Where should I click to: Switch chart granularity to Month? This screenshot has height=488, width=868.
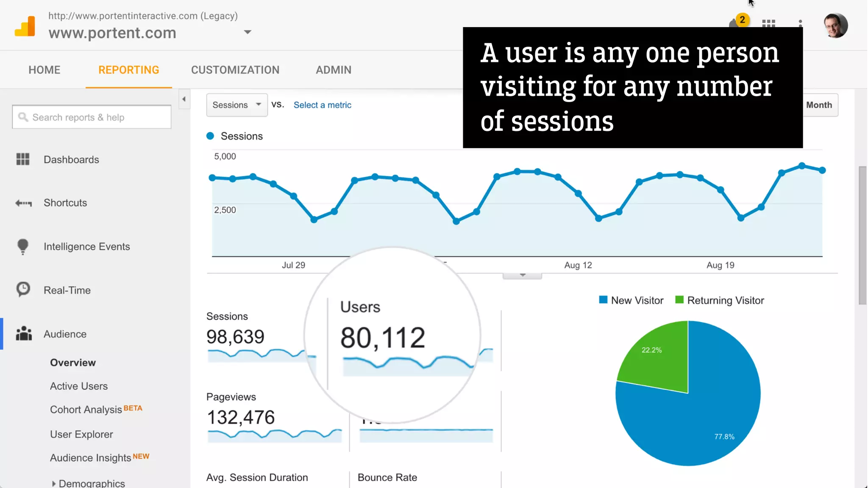pos(819,105)
